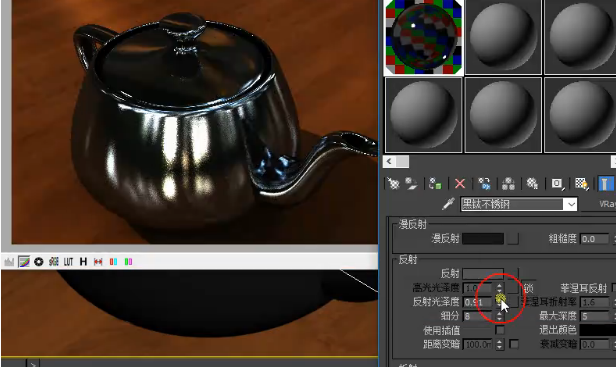Pick material from object with eyedropper

coord(448,204)
